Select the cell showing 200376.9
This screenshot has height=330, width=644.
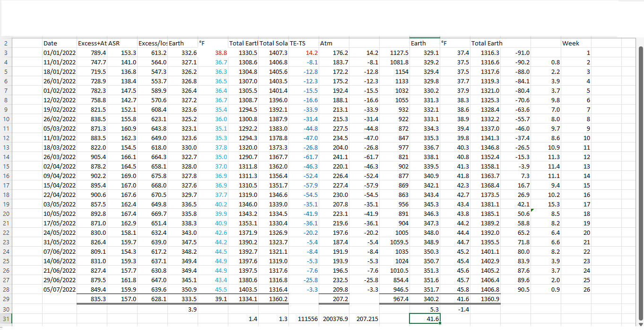[x=333, y=319]
